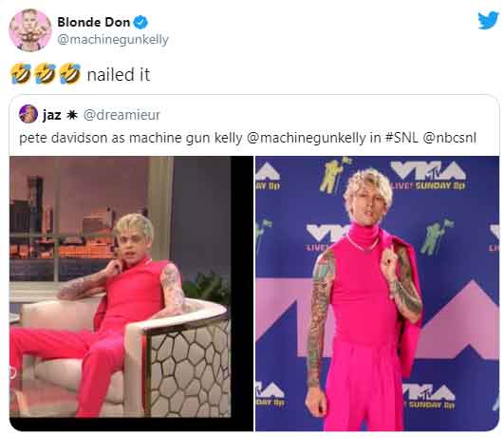This screenshot has height=438, width=504.
Task: Click the star symbol after jaz
Action: click(72, 115)
